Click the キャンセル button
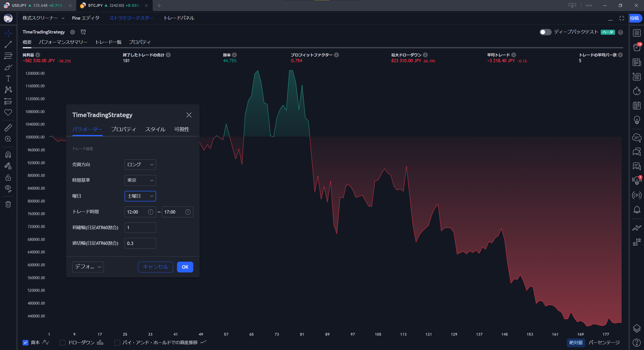This screenshot has height=350, width=644. [155, 267]
